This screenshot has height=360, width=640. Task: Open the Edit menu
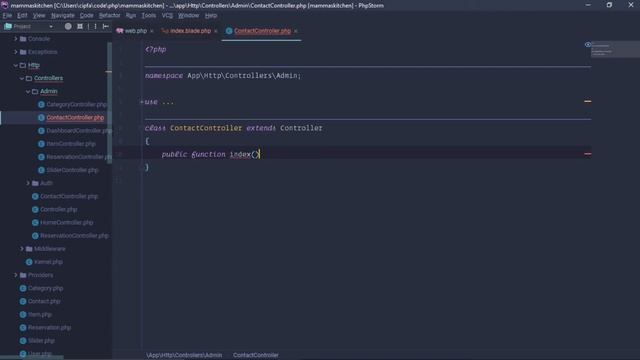(22, 16)
